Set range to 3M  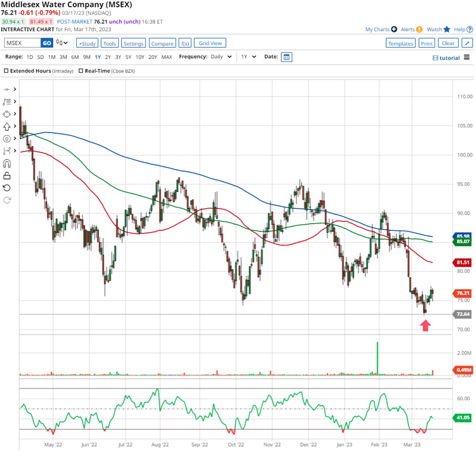pyautogui.click(x=63, y=57)
